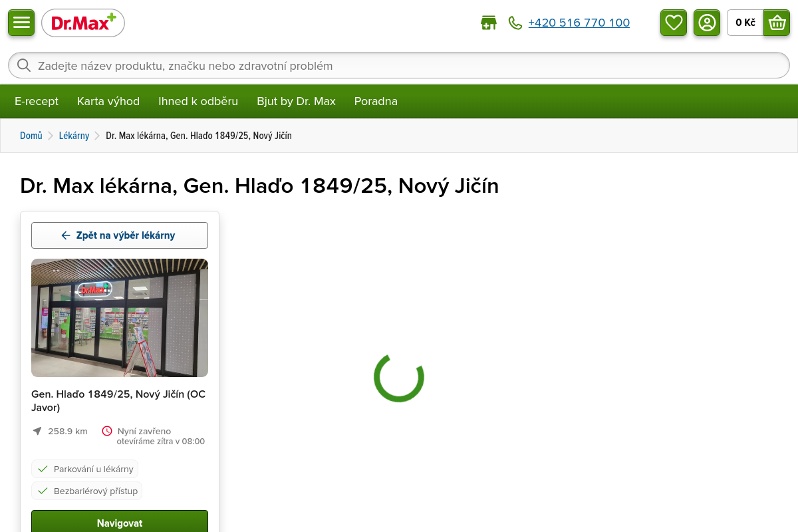Select Ihned k odběru in navigation
The image size is (798, 532).
pyautogui.click(x=198, y=101)
